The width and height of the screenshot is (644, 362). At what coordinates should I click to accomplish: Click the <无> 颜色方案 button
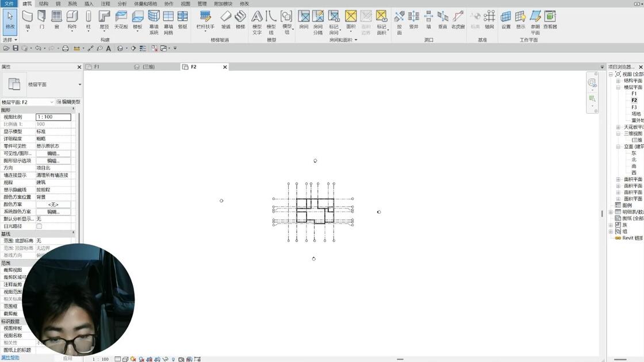(53, 205)
